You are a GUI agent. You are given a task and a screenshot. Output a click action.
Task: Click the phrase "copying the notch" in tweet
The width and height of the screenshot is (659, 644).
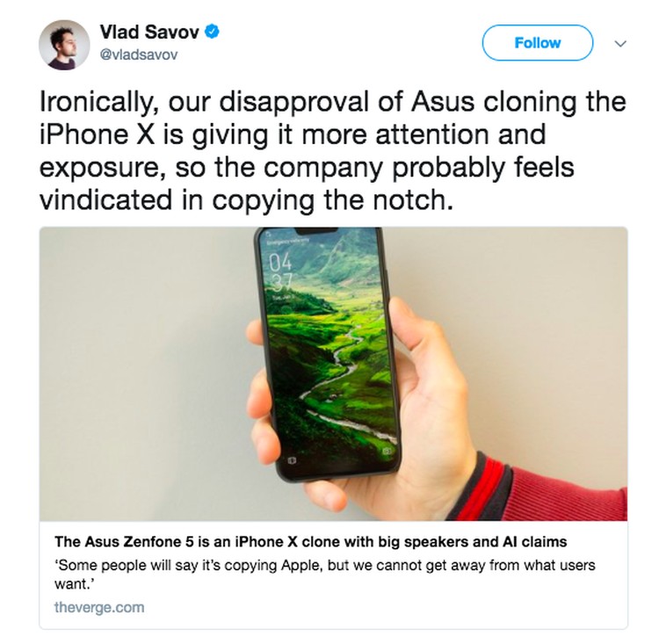(332, 200)
